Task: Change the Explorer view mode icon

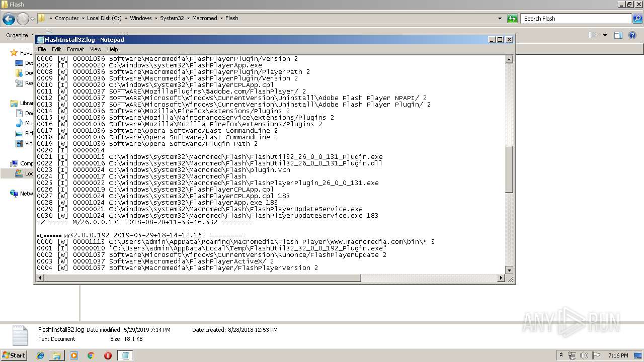Action: pyautogui.click(x=593, y=35)
